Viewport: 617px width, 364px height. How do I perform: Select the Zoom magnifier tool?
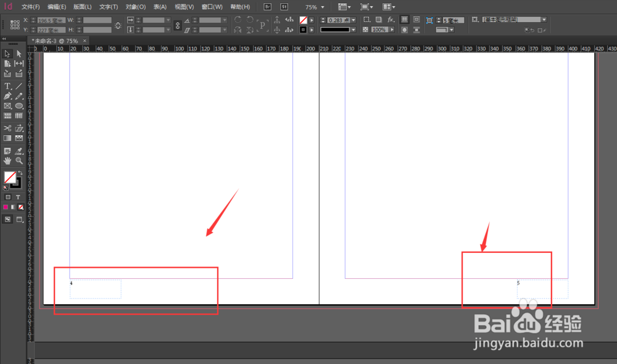click(x=19, y=160)
